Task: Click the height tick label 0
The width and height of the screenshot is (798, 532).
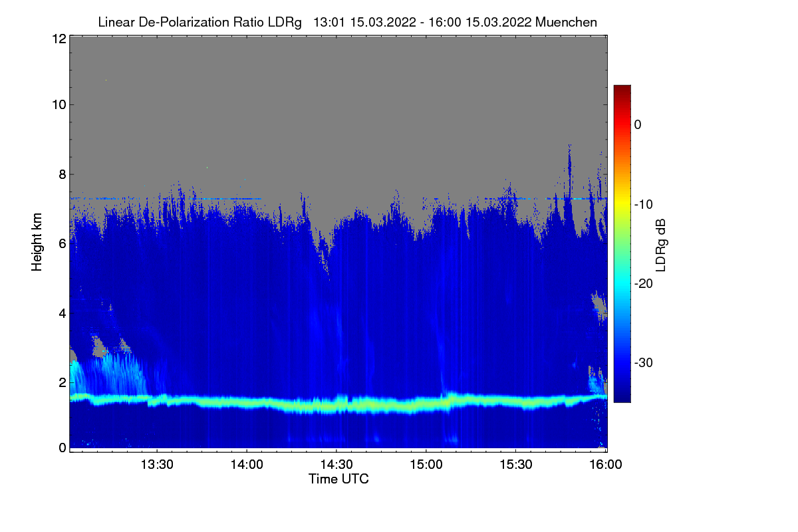Action: pyautogui.click(x=61, y=448)
